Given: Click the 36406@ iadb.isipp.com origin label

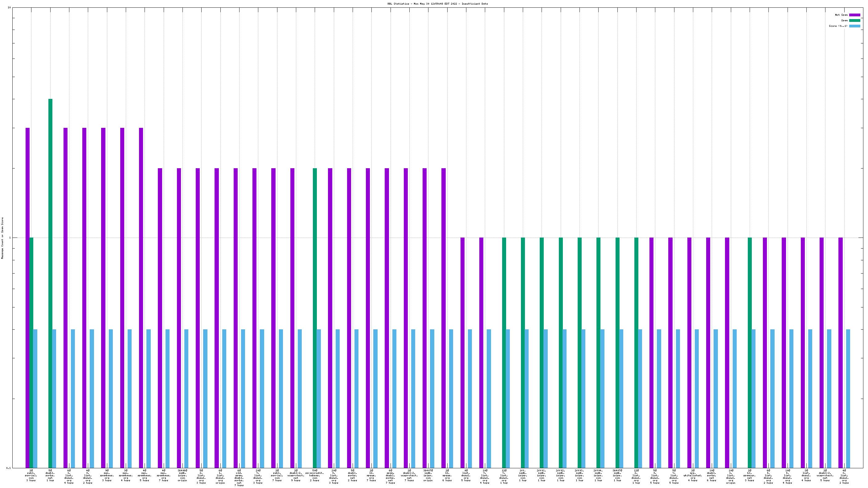Looking at the screenshot, I should 182,475.
